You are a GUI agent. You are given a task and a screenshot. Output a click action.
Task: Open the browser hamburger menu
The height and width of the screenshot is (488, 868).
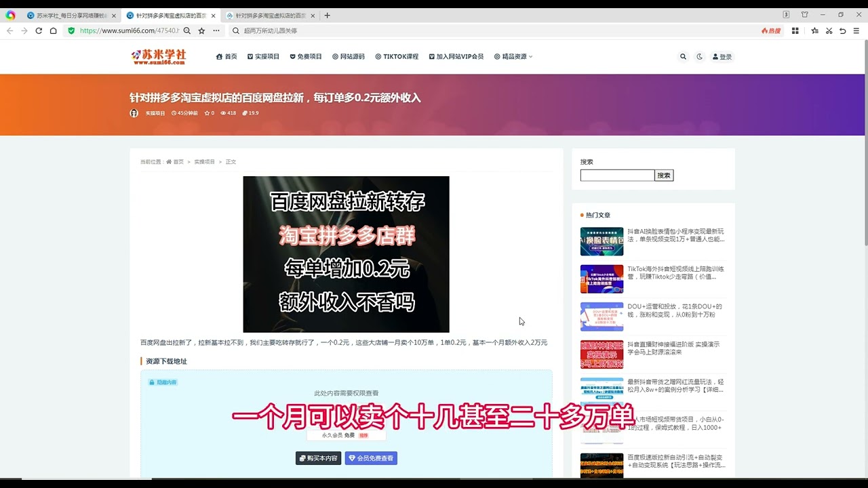click(856, 30)
